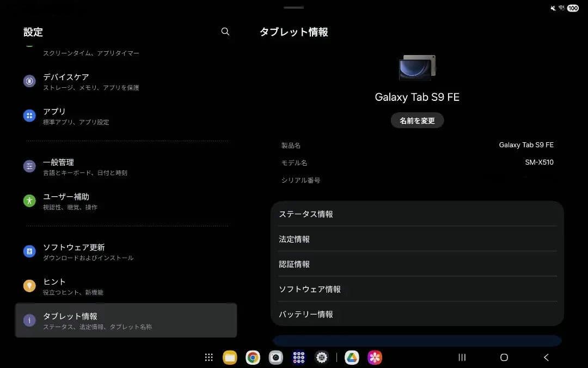Select the Device care shield icon
This screenshot has height=368, width=588.
tap(29, 81)
